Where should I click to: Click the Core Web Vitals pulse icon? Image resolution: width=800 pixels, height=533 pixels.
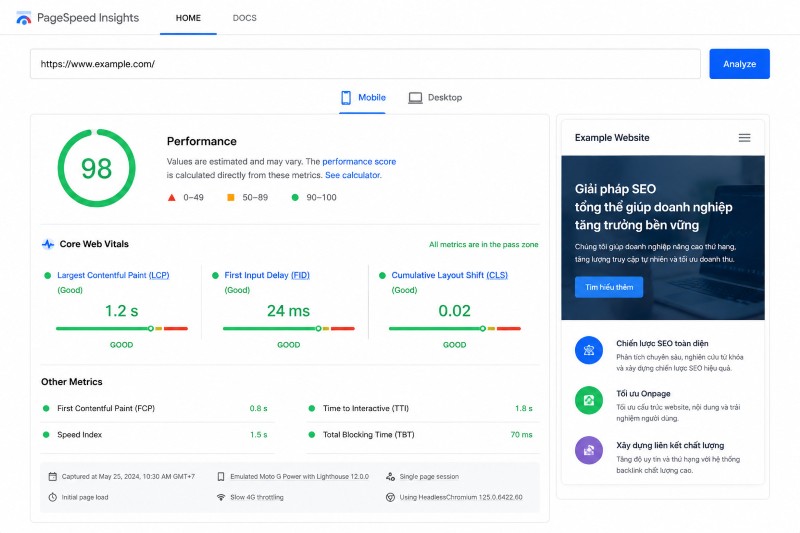point(48,244)
